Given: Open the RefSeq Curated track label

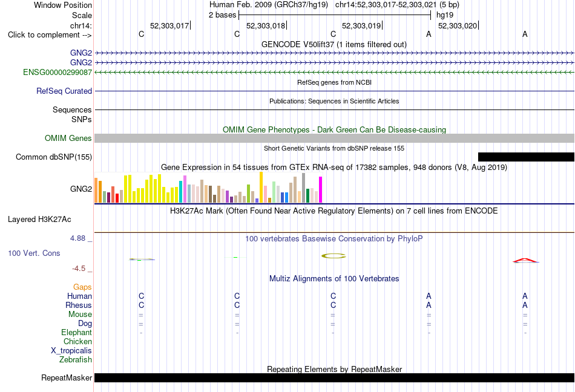Looking at the screenshot, I should (x=64, y=91).
